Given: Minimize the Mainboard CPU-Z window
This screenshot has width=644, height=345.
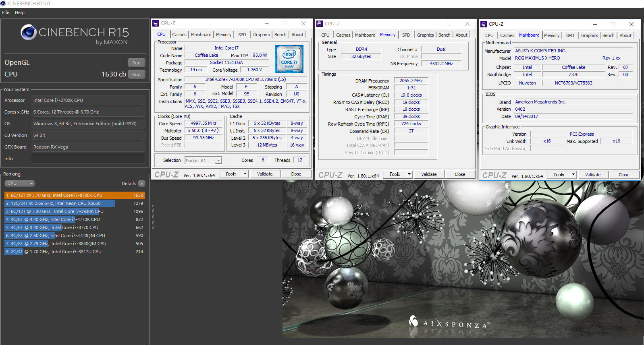Looking at the screenshot, I should [594, 24].
